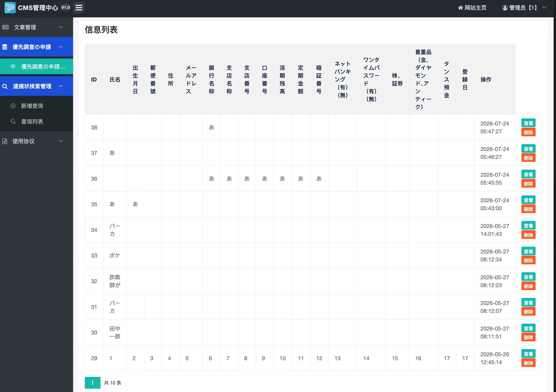View record with ID 31

[x=528, y=303]
